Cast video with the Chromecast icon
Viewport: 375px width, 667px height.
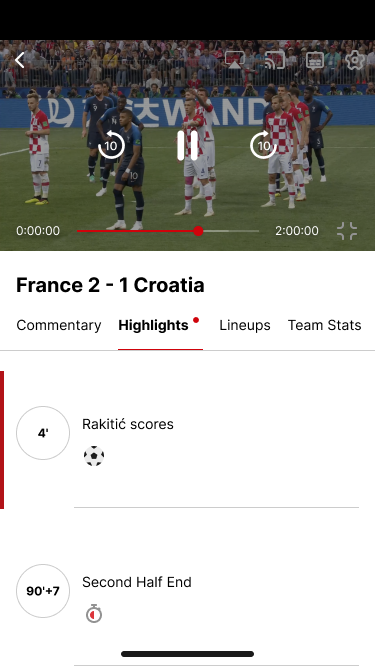(275, 60)
